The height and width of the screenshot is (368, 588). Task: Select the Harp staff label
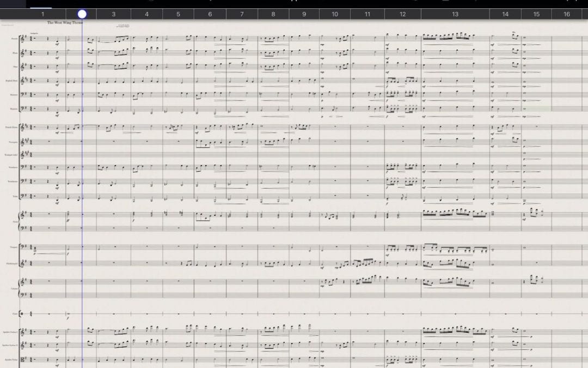15,221
